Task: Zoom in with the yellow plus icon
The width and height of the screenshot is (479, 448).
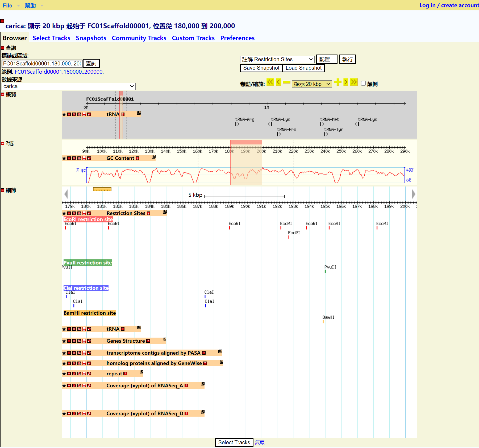Action: (x=338, y=82)
